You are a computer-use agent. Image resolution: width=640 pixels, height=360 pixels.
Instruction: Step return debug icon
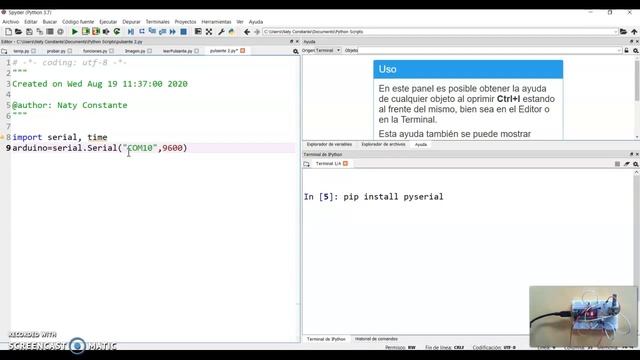[x=162, y=31]
